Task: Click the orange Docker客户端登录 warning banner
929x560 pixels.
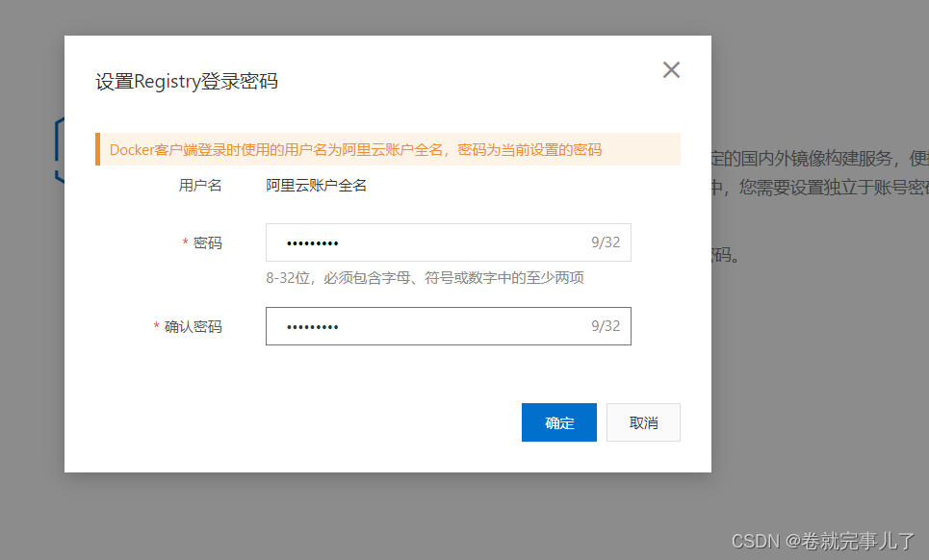Action: click(385, 149)
